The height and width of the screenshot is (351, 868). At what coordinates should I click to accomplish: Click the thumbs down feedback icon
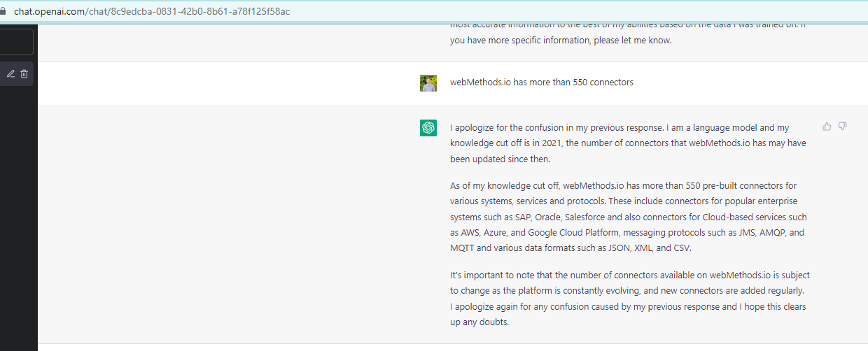pos(843,127)
